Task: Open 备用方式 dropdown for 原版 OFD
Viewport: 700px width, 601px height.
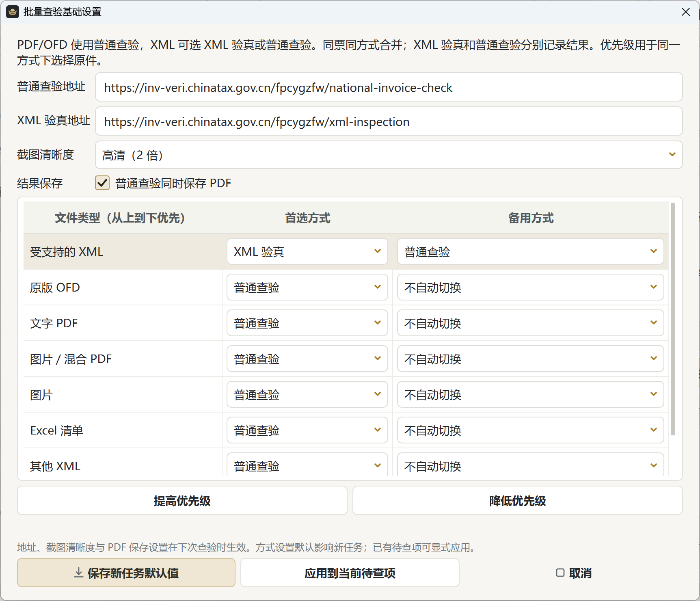Action: pos(530,287)
